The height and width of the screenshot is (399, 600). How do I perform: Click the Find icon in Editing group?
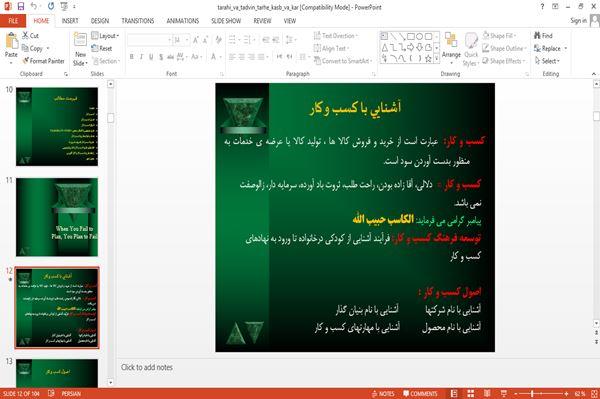pos(543,36)
